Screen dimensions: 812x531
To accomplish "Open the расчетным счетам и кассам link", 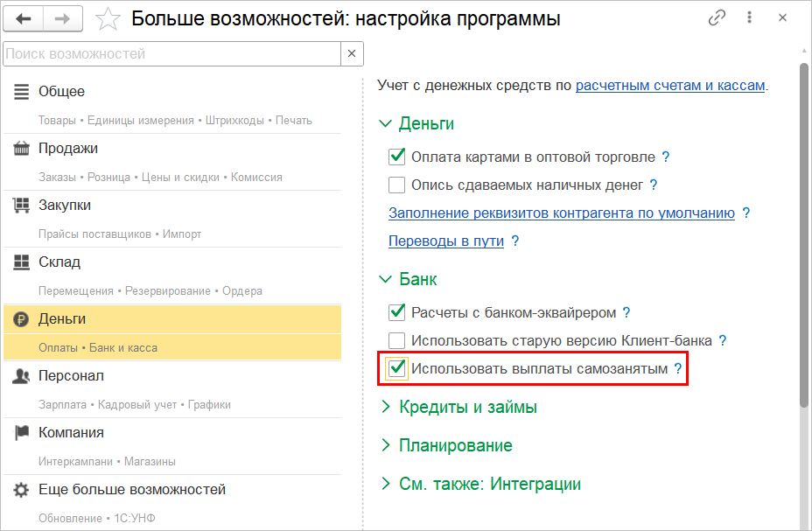I will point(670,86).
